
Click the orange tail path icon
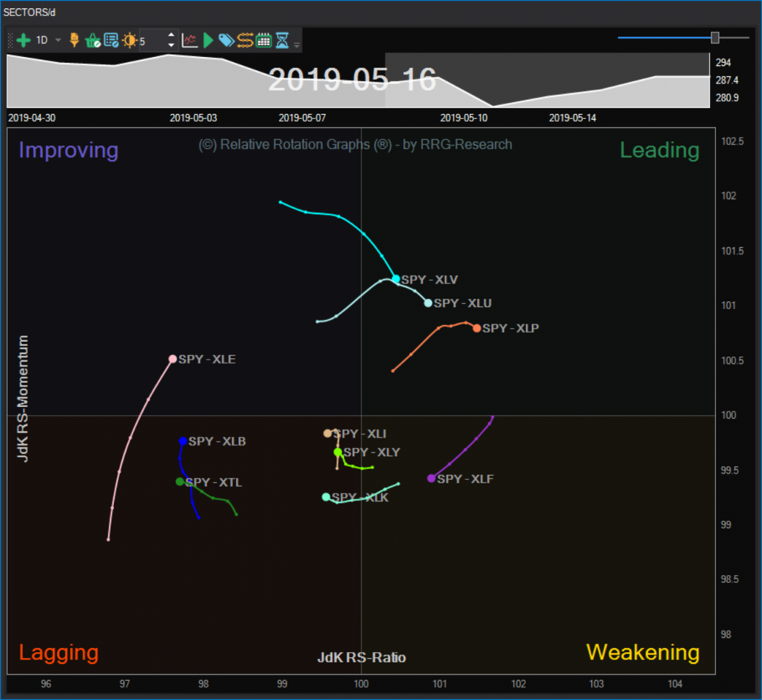pos(246,41)
